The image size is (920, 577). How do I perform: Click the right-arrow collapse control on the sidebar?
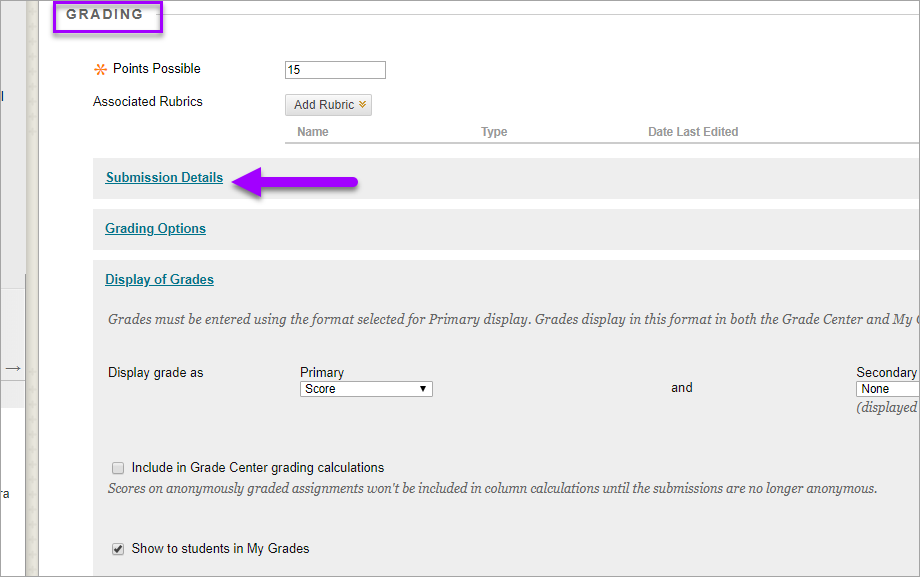point(13,368)
